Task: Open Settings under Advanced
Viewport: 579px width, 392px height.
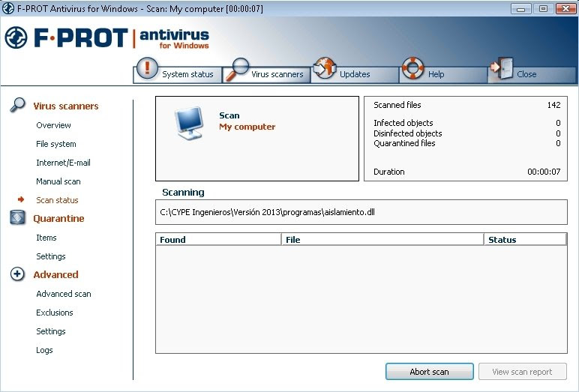Action: 50,331
